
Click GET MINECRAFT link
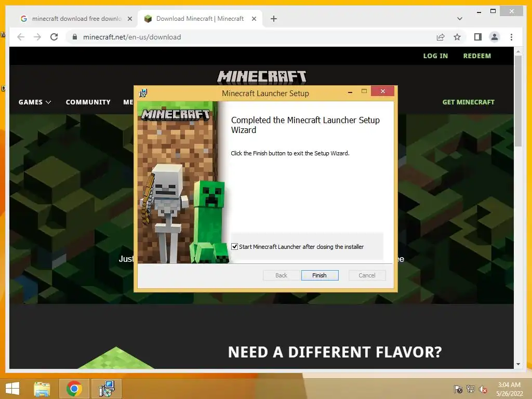468,102
